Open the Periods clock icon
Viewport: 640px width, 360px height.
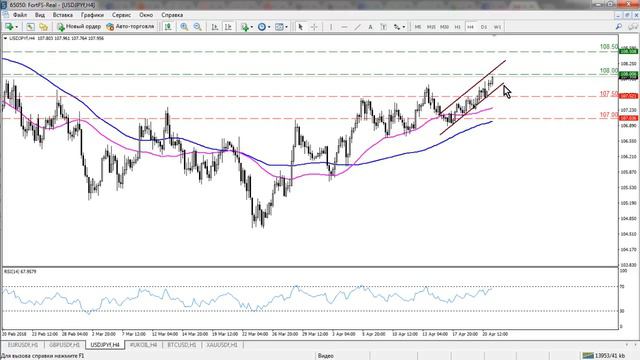[x=262, y=27]
